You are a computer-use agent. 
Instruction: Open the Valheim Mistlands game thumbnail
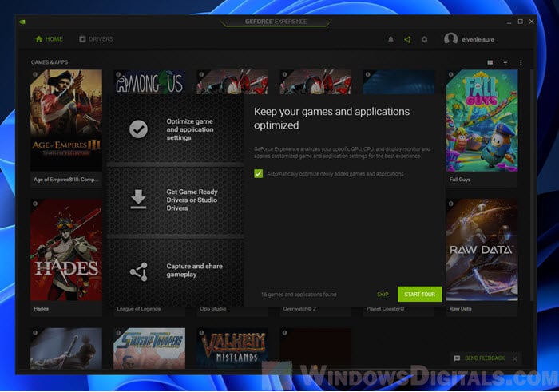232,349
